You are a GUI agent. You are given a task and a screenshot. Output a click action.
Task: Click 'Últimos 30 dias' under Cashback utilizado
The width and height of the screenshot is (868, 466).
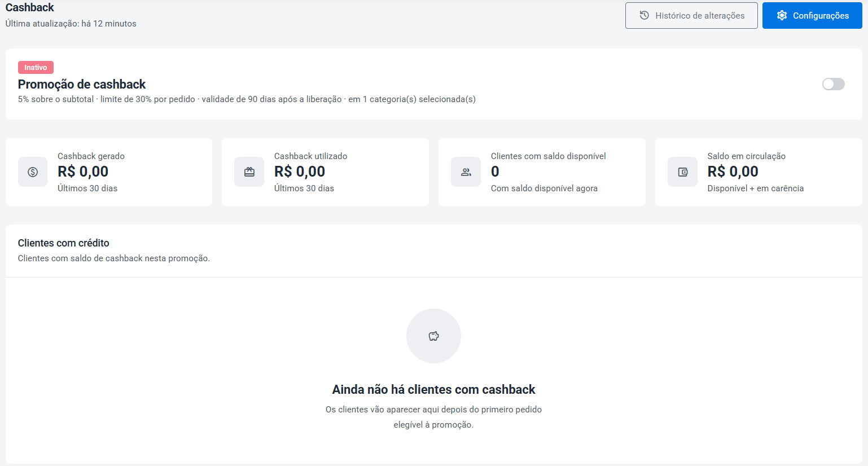pos(304,188)
